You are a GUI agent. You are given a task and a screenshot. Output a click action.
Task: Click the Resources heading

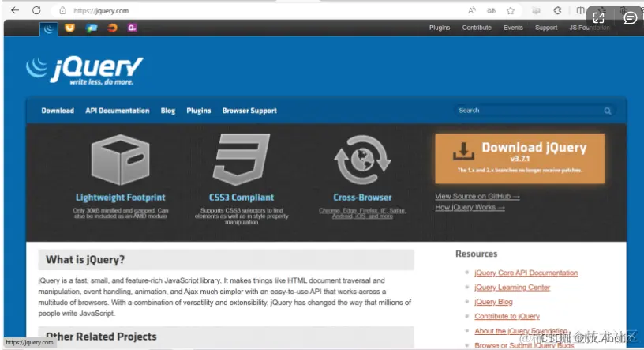[x=477, y=254]
